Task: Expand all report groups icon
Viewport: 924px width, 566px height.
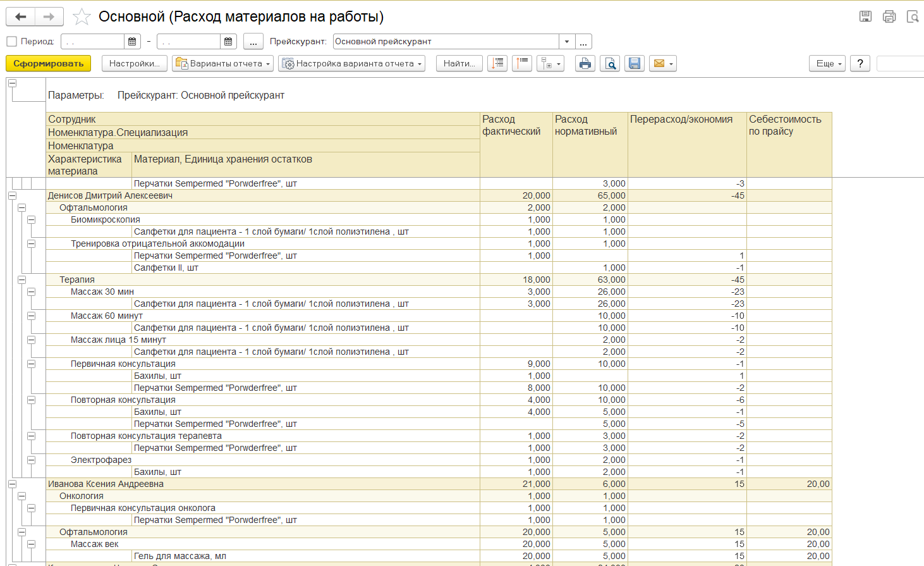Action: click(x=497, y=63)
